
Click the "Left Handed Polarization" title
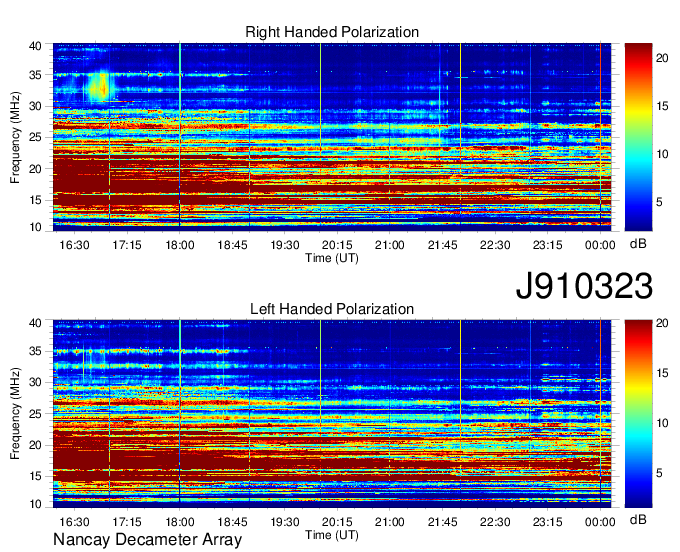pyautogui.click(x=332, y=309)
